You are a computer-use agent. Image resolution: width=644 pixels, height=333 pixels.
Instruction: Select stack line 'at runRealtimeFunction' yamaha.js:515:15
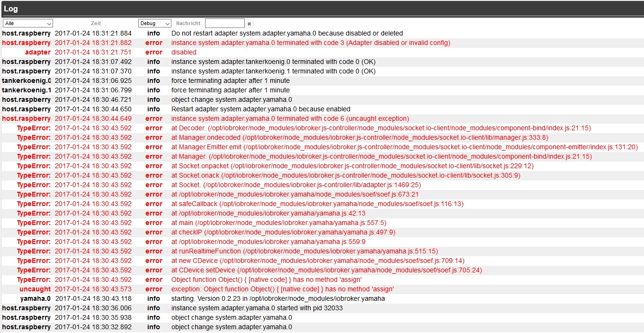coord(304,252)
